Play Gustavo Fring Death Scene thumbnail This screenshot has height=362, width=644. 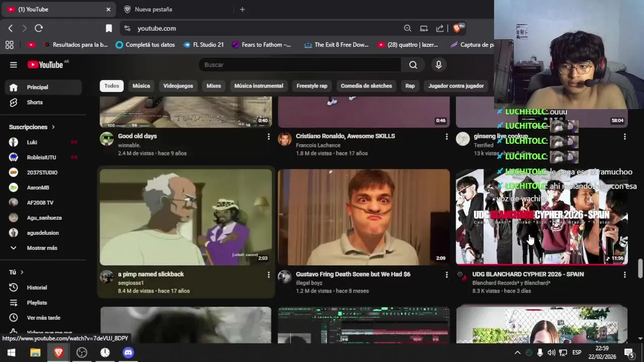(x=364, y=217)
